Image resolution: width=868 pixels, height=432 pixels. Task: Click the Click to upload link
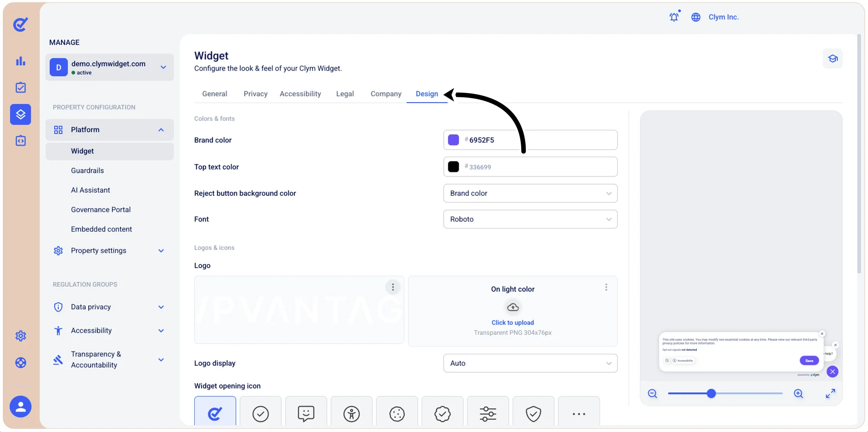[513, 323]
